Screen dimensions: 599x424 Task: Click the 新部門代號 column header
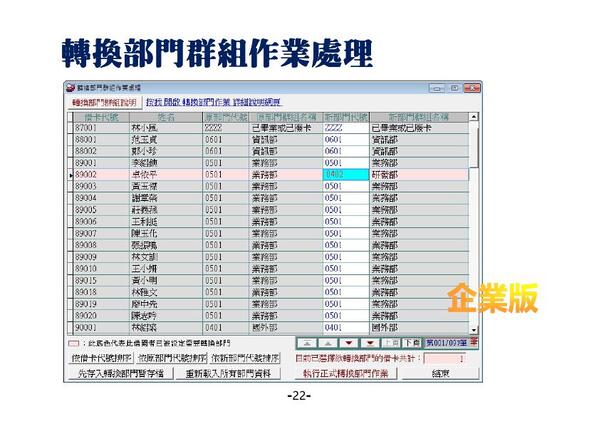pos(346,117)
